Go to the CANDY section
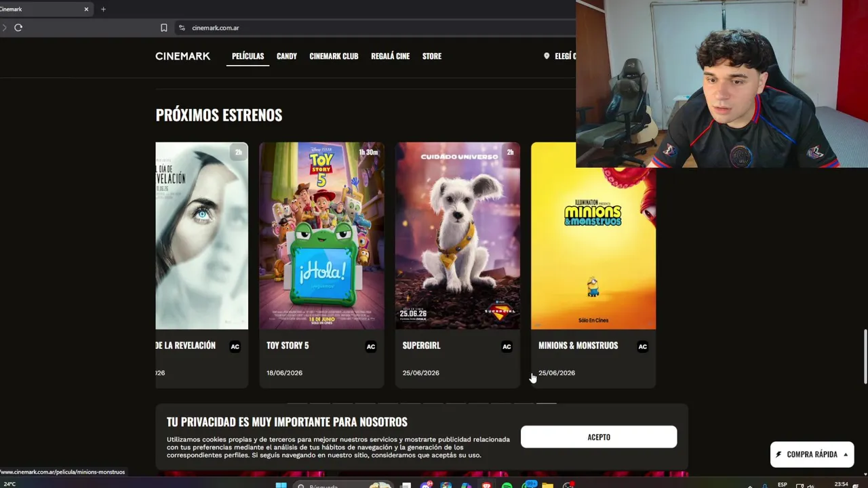868x488 pixels. point(286,56)
